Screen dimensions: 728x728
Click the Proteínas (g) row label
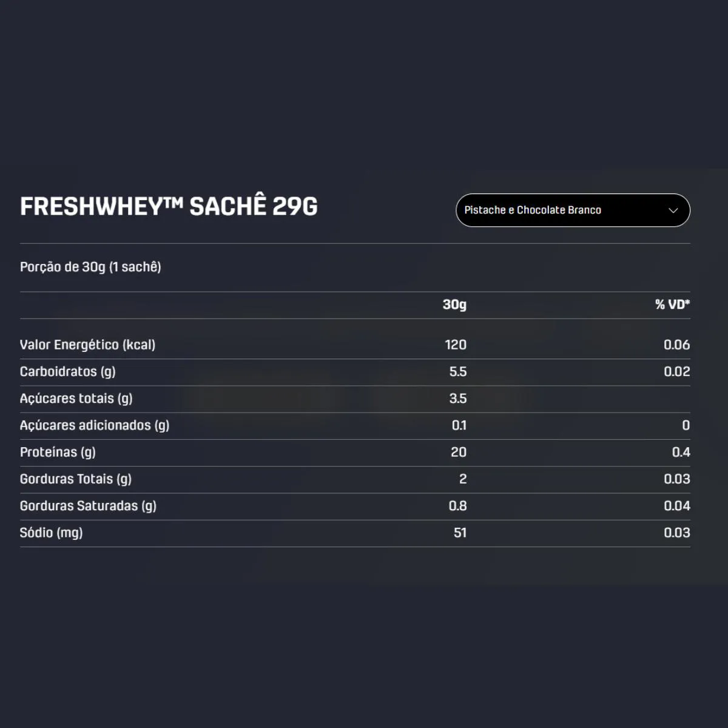58,452
